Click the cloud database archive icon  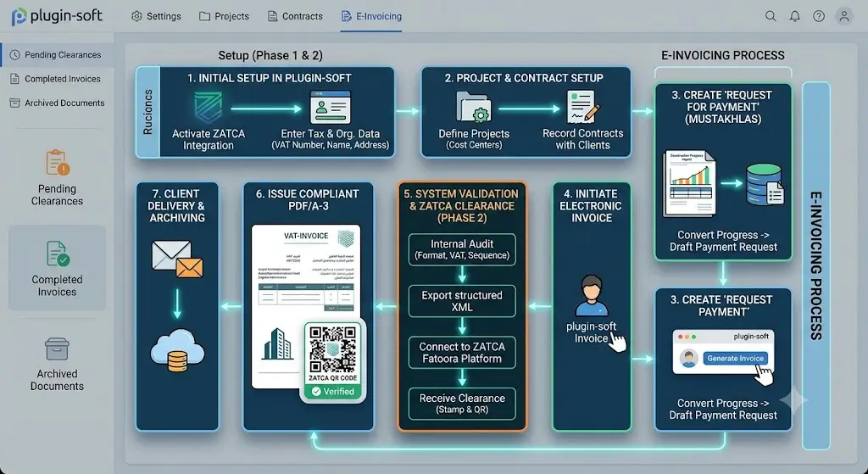pyautogui.click(x=177, y=350)
